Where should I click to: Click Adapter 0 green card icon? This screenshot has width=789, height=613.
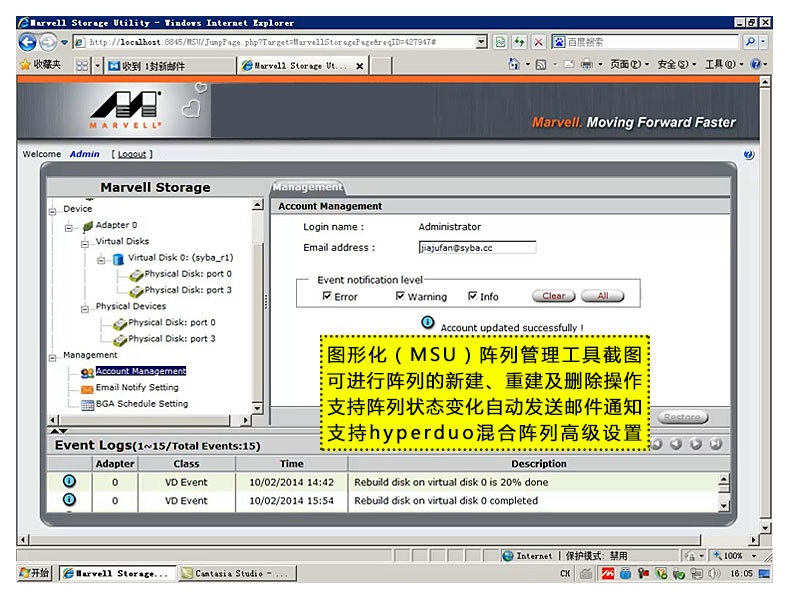(x=88, y=226)
